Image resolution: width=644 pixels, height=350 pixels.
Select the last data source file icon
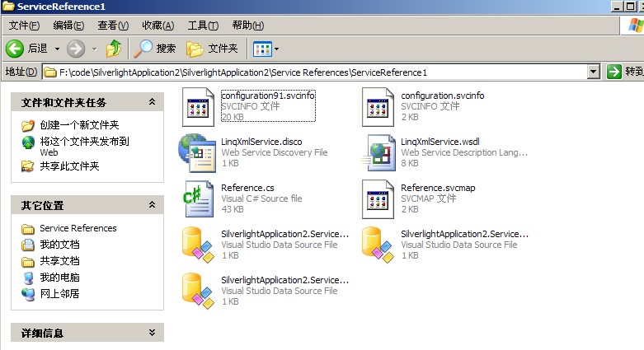coord(198,291)
